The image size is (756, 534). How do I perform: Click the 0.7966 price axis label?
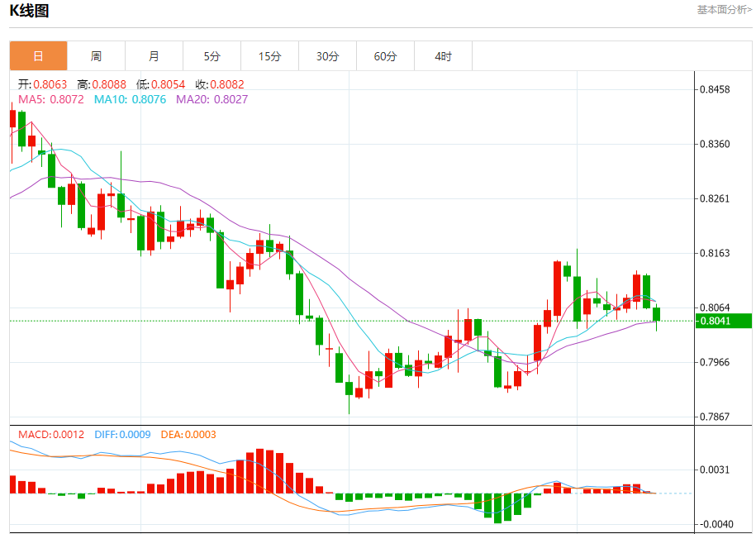[x=715, y=362]
